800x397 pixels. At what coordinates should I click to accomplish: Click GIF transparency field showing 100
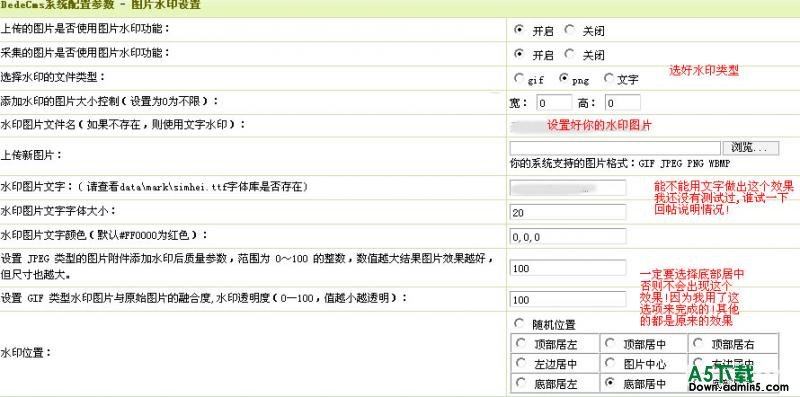pyautogui.click(x=568, y=299)
